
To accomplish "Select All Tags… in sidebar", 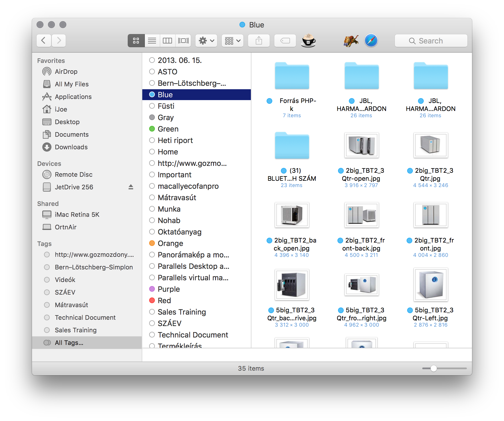I will [x=87, y=343].
